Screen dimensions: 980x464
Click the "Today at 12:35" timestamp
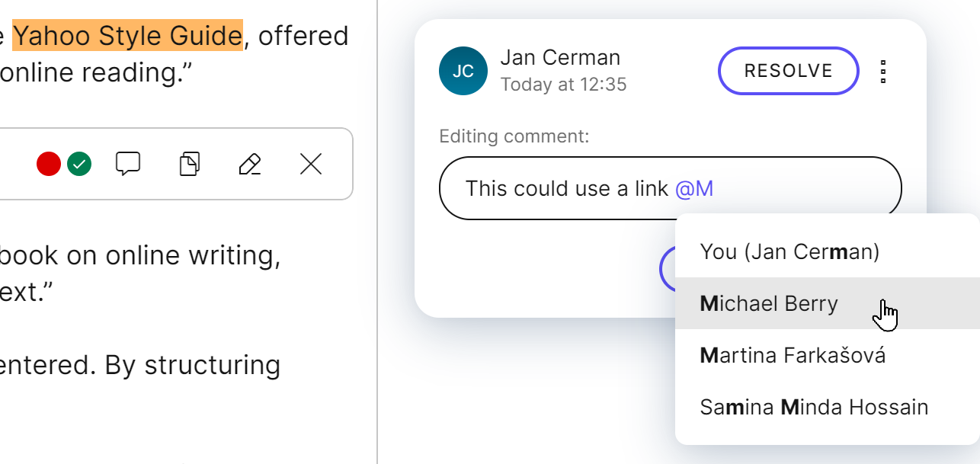tap(564, 85)
